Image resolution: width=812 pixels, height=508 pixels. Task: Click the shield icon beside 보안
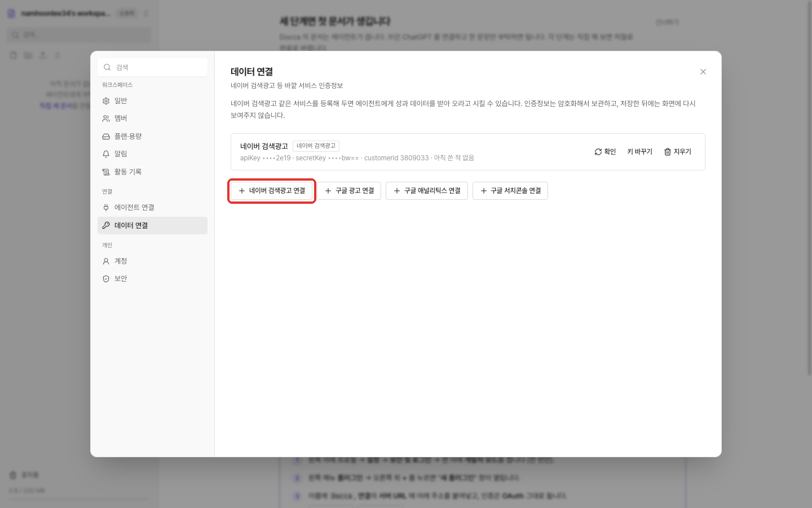click(106, 279)
